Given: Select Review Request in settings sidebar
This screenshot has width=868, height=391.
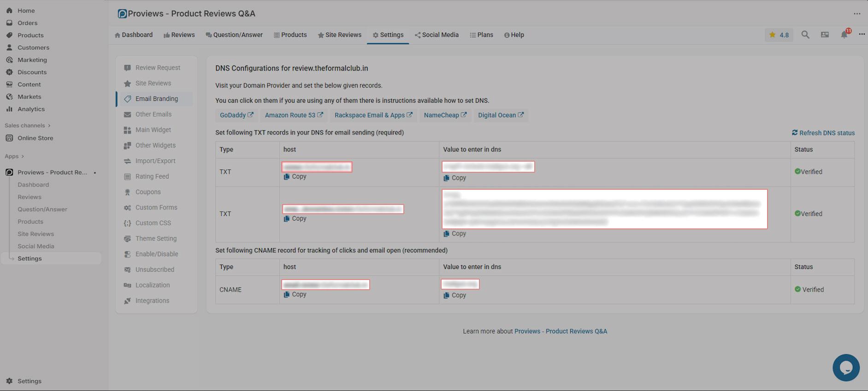Looking at the screenshot, I should tap(158, 68).
